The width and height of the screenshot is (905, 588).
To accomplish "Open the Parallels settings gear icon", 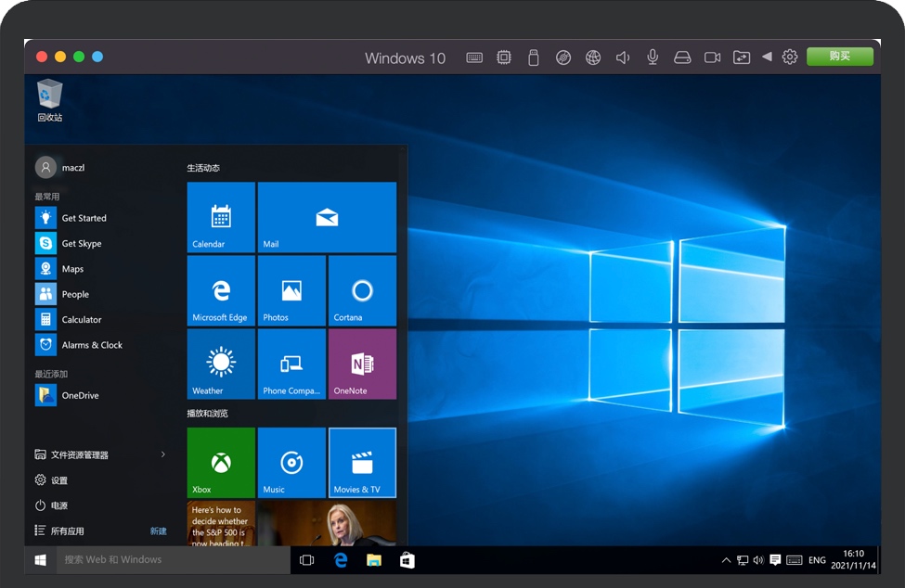I will 790,58.
